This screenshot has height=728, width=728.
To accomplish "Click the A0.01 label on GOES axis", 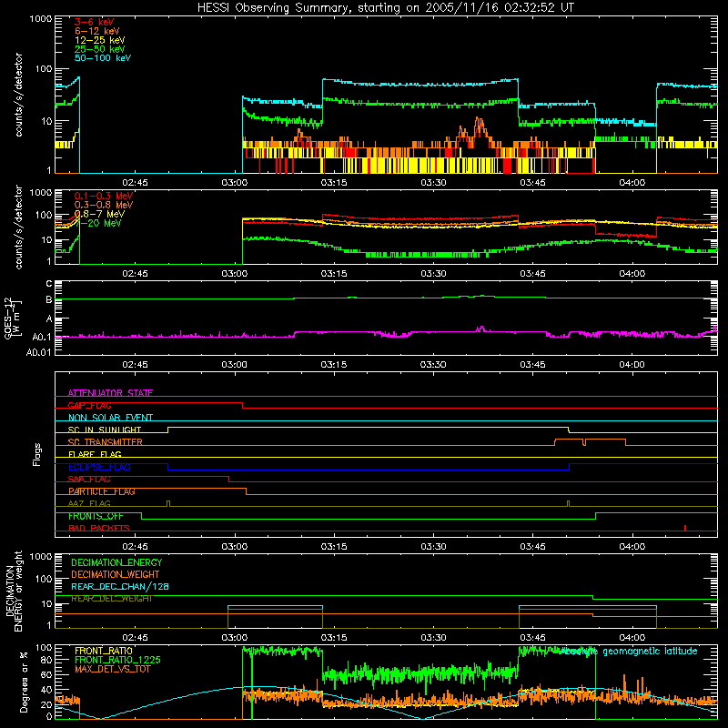I will click(x=38, y=352).
